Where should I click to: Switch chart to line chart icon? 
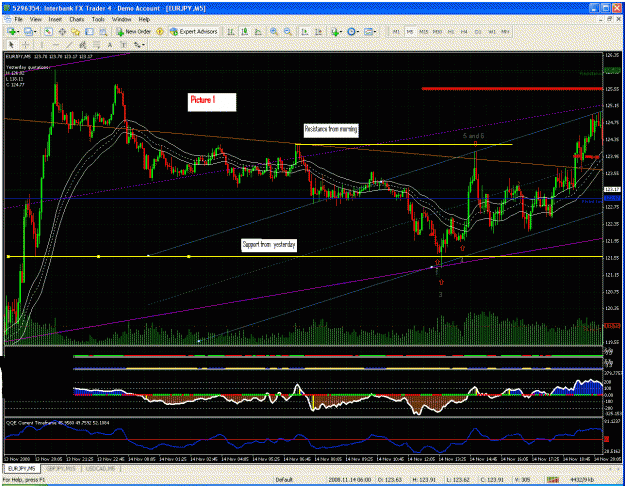click(258, 32)
